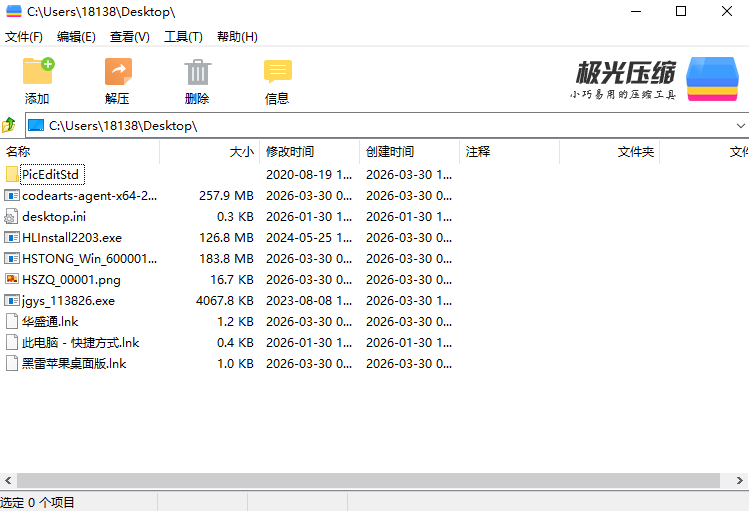This screenshot has height=511, width=749.
Task: Click the 黑雷苹果桌面版.lnk file icon
Action: tap(12, 363)
